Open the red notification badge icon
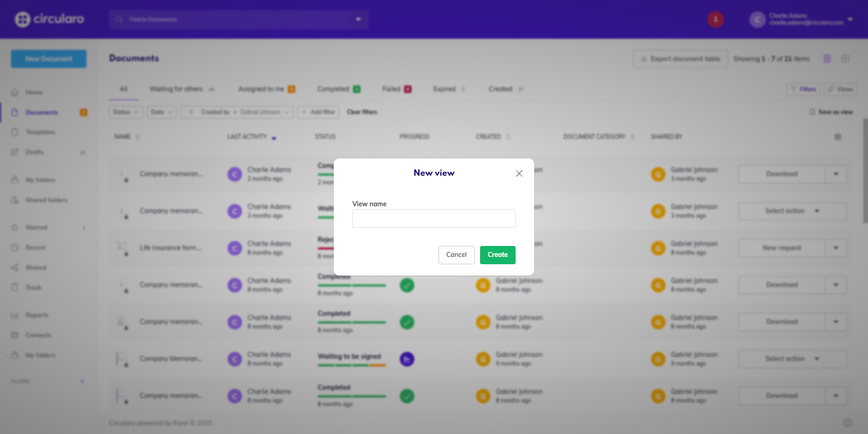 (715, 19)
